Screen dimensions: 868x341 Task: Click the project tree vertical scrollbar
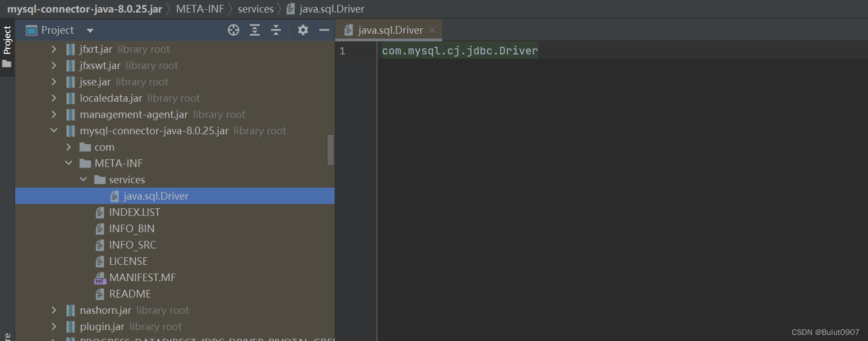coord(330,150)
